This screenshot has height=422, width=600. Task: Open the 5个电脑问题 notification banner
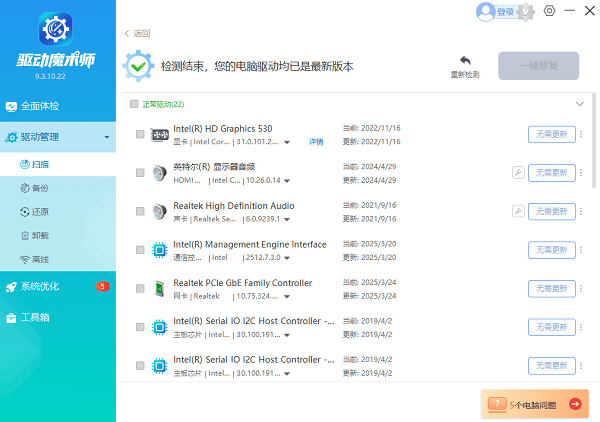point(535,404)
